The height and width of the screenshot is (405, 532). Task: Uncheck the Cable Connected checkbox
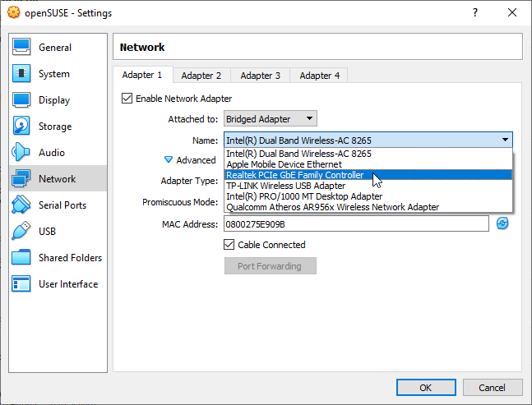pyautogui.click(x=229, y=245)
